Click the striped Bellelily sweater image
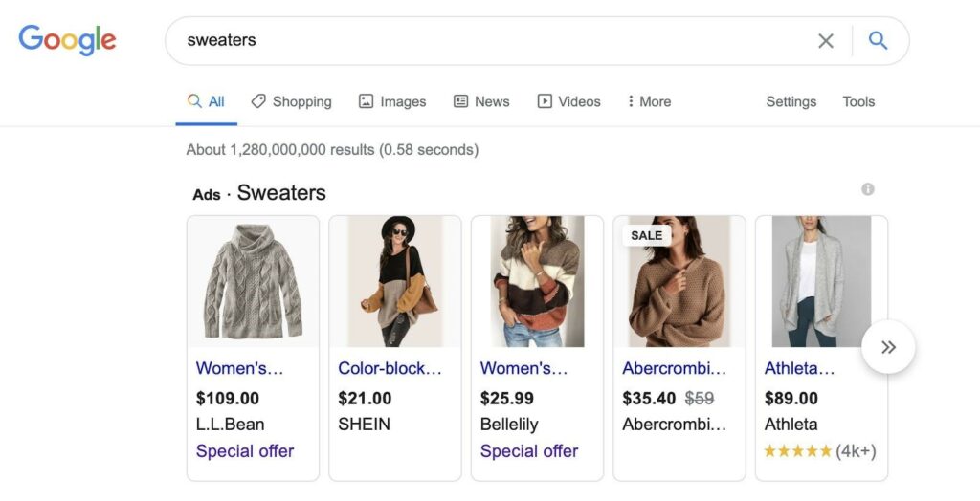The height and width of the screenshot is (501, 980). point(538,281)
